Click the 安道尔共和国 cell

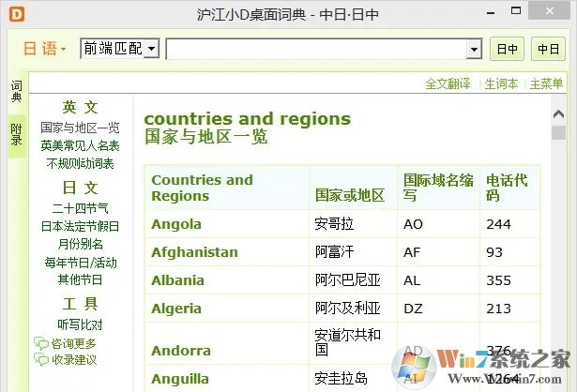tap(353, 343)
